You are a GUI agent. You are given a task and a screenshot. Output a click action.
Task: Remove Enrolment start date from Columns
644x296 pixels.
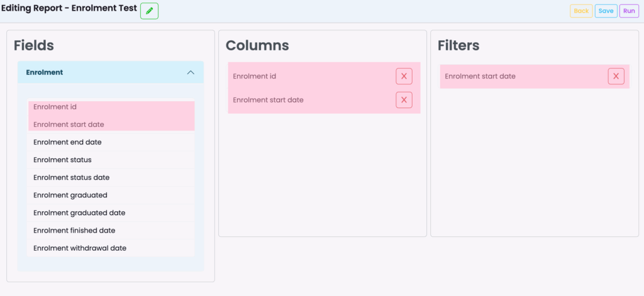tap(404, 100)
